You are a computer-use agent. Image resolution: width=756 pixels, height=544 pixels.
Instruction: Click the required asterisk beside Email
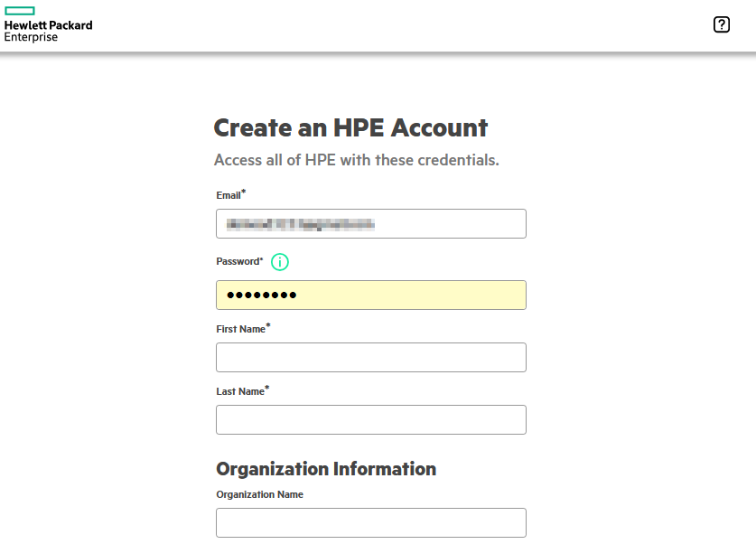[244, 192]
